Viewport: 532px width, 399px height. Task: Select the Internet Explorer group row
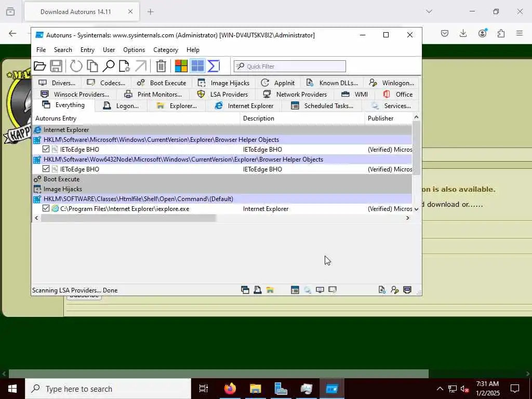pyautogui.click(x=222, y=129)
